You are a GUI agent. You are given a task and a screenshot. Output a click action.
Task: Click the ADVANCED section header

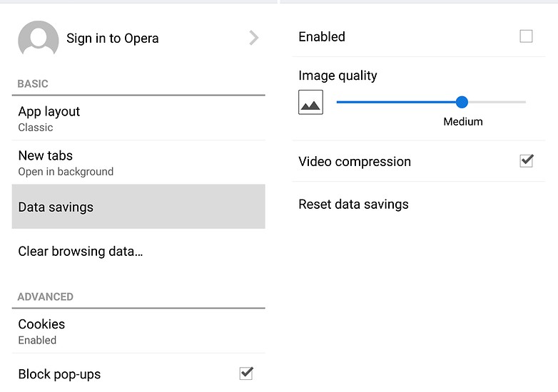46,296
